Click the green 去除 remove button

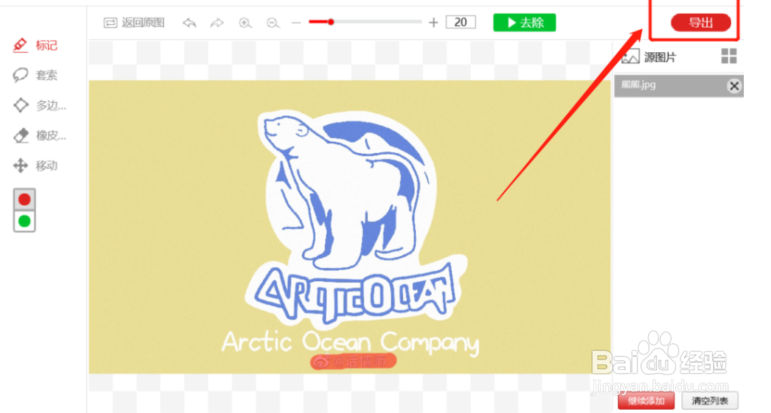[525, 23]
